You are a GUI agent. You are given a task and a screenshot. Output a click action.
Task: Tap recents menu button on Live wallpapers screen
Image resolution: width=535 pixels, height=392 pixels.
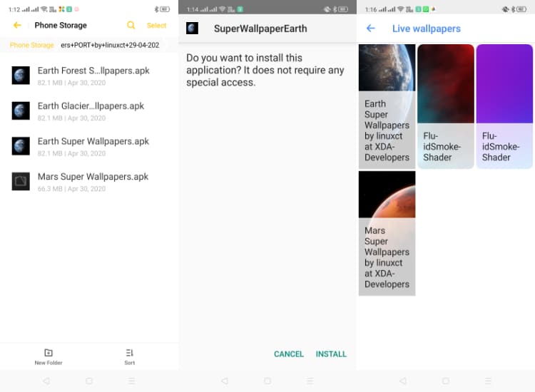click(488, 381)
